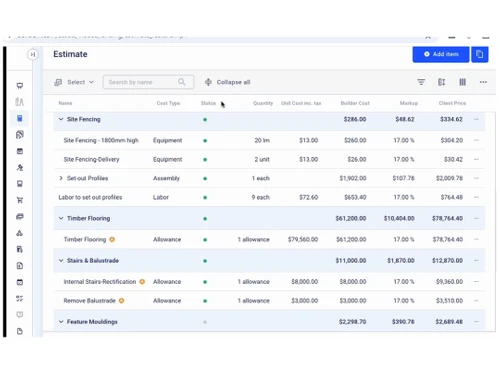
Task: Sort by the Name column header
Action: 65,103
